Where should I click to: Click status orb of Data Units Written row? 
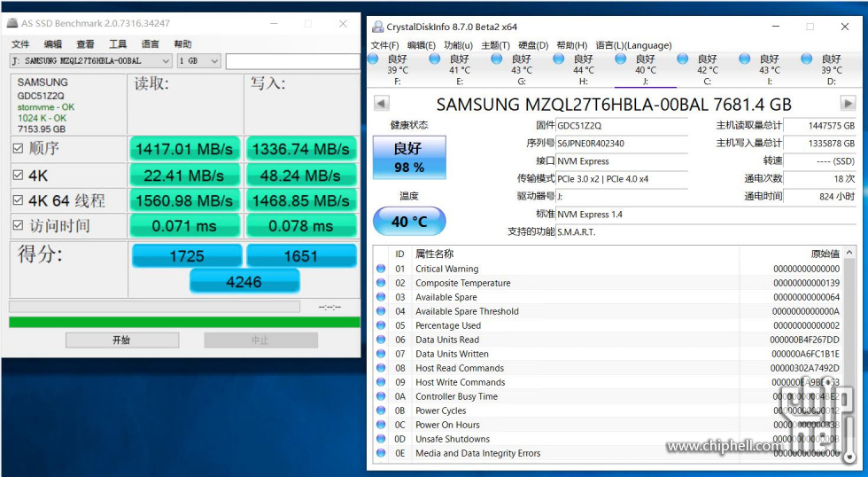381,354
